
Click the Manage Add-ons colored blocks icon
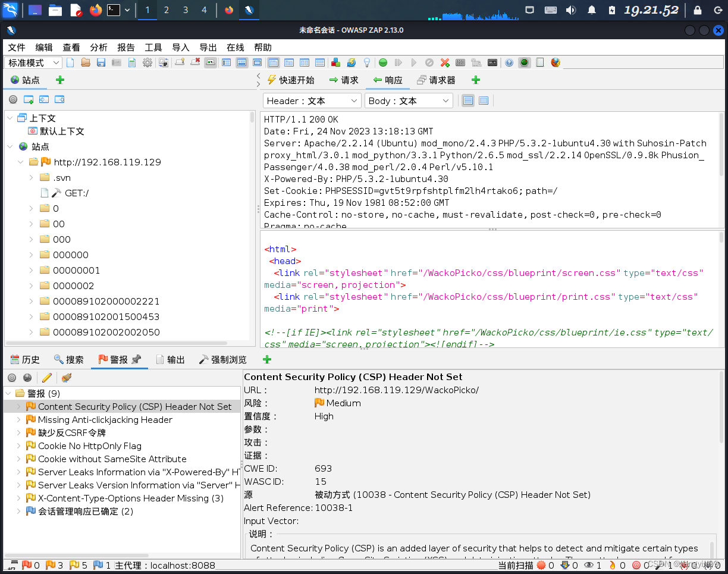tap(335, 62)
